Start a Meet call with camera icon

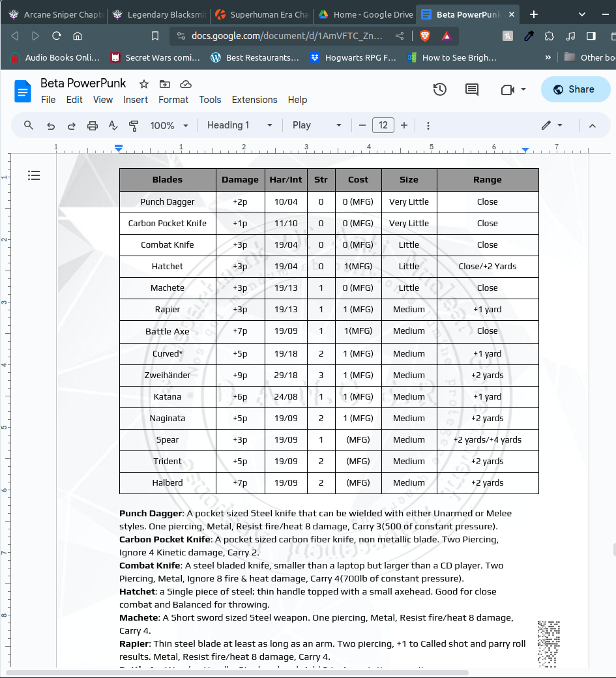click(507, 89)
